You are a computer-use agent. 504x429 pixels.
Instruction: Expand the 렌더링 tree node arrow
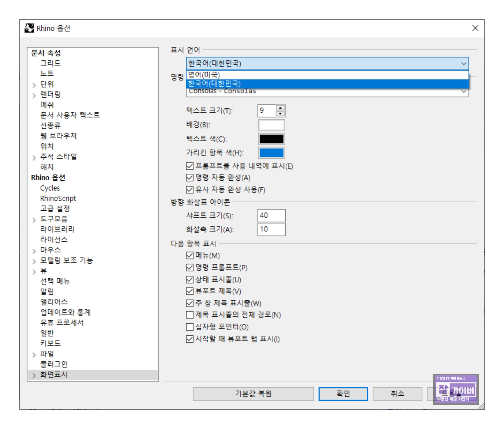click(x=34, y=95)
